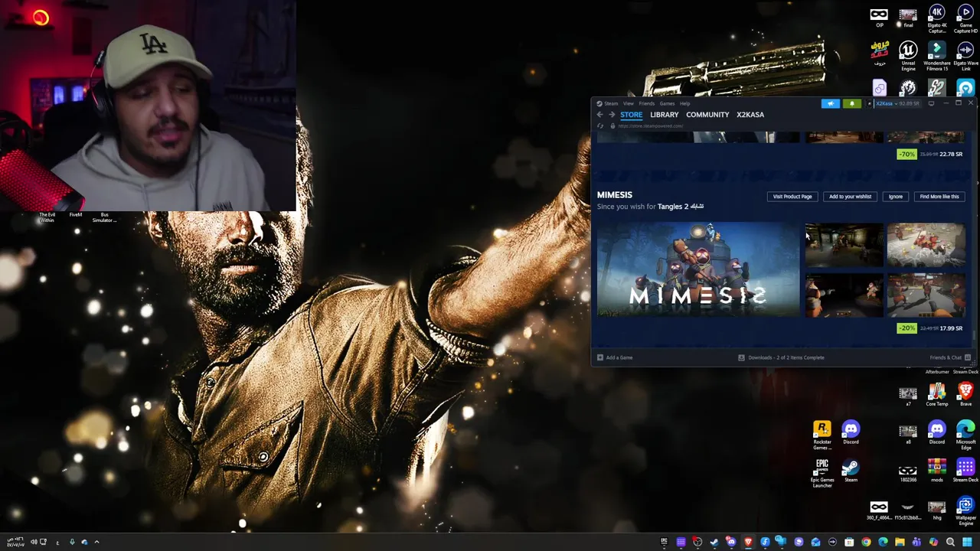Open the Epic Games Launcher desktop shortcut
The width and height of the screenshot is (980, 551).
tap(822, 473)
